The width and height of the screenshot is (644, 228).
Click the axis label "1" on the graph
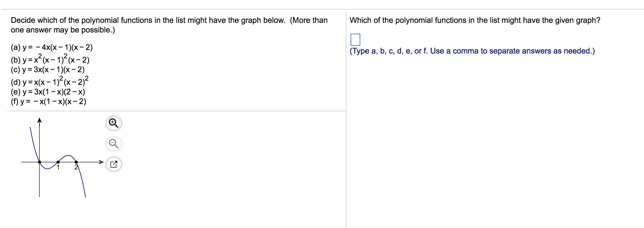pyautogui.click(x=58, y=168)
